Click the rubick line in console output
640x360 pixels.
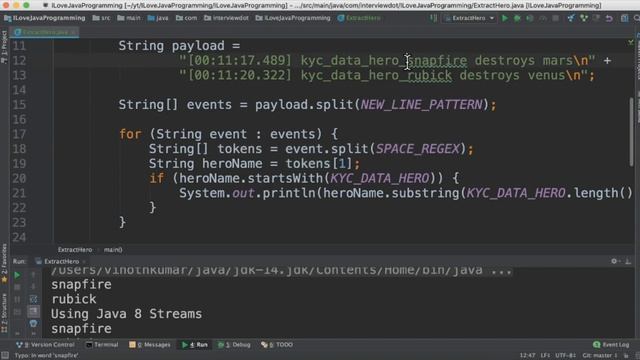pos(74,299)
